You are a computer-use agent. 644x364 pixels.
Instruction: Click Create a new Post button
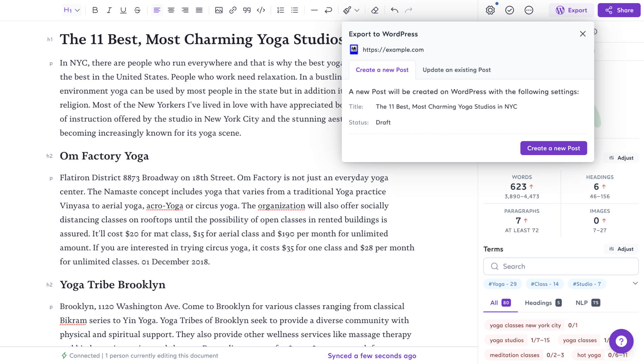[553, 148]
